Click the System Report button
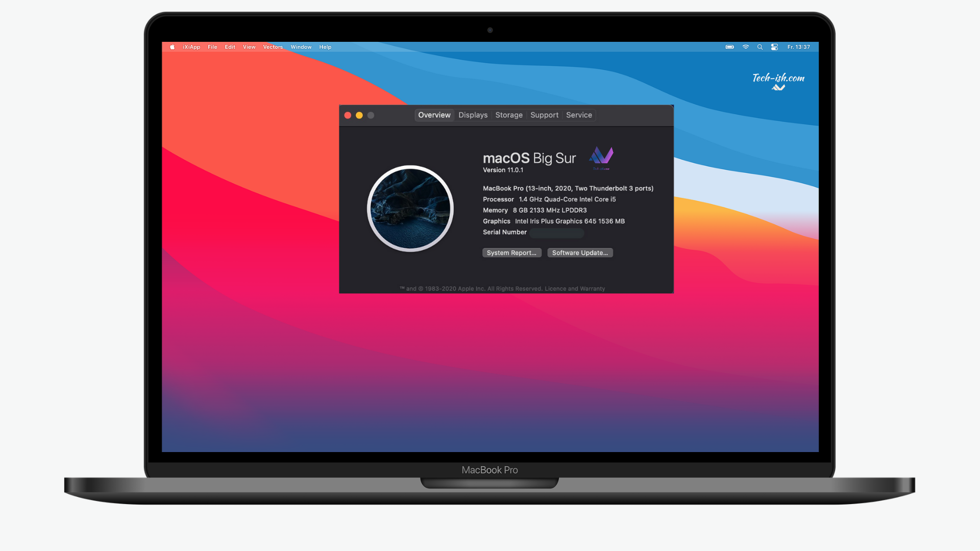The width and height of the screenshot is (980, 551). click(x=511, y=253)
